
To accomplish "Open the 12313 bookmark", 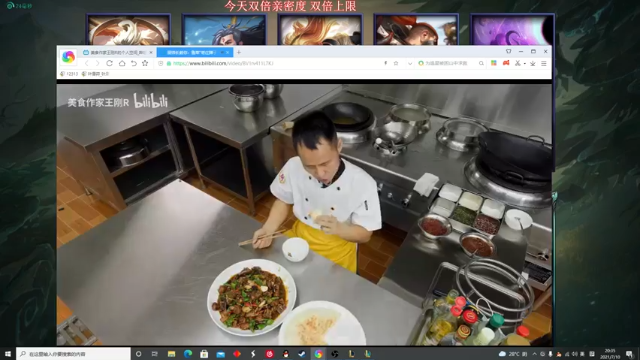I will pyautogui.click(x=69, y=74).
